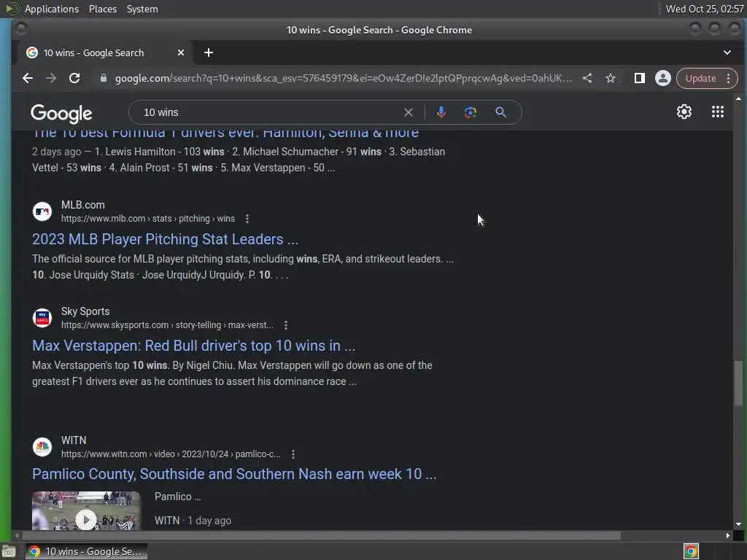Screen dimensions: 747x560
Task: Click the horizontal scrollbar thumb
Action: (x=320, y=536)
